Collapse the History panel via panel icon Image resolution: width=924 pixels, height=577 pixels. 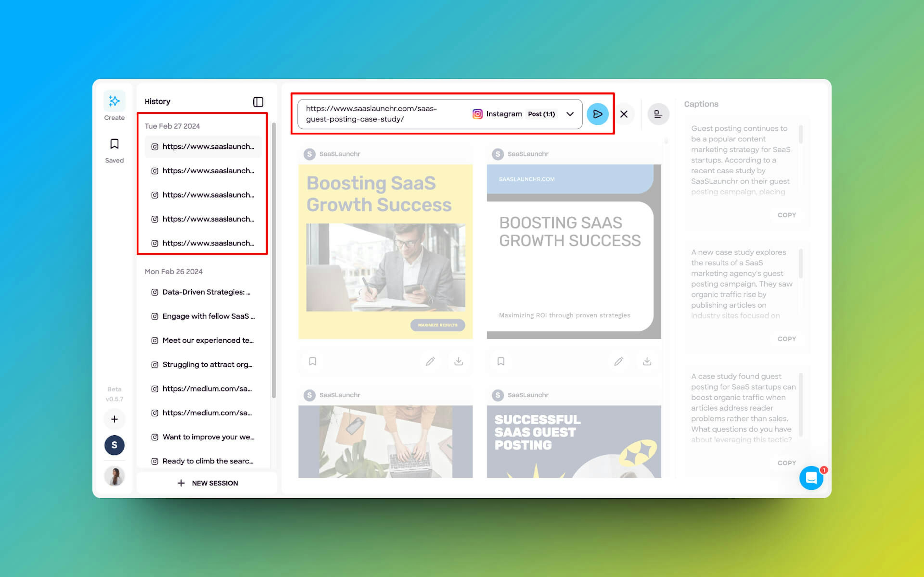click(x=258, y=102)
